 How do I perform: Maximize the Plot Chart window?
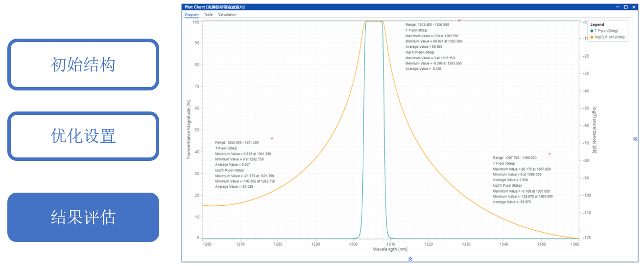(x=625, y=7)
